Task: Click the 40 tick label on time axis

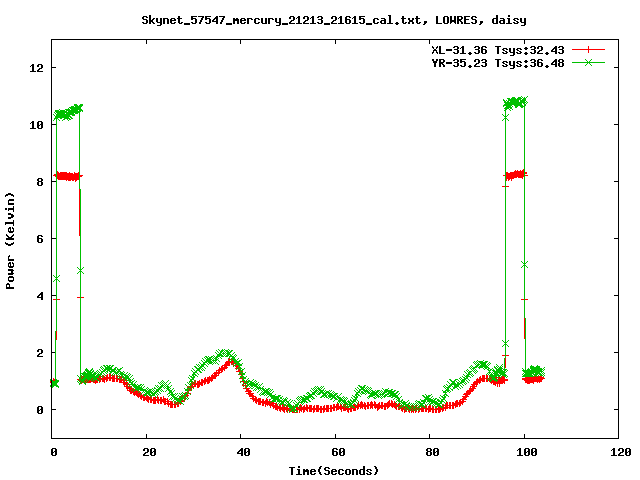Action: tap(241, 451)
